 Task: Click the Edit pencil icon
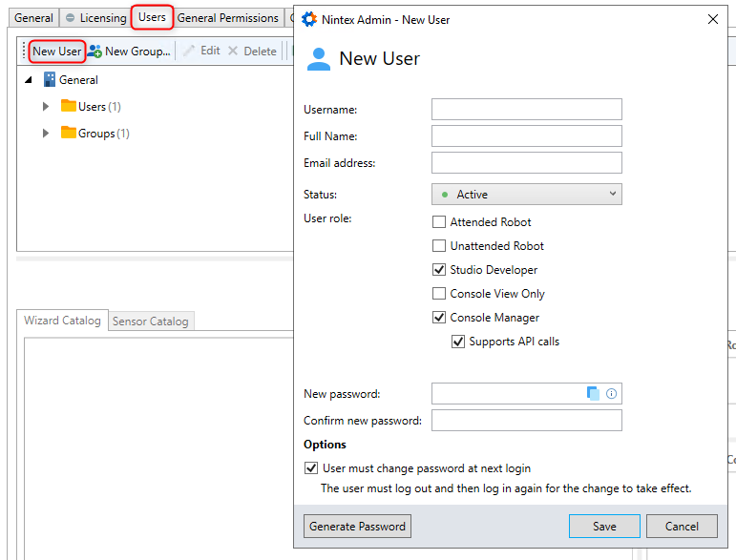(x=189, y=51)
